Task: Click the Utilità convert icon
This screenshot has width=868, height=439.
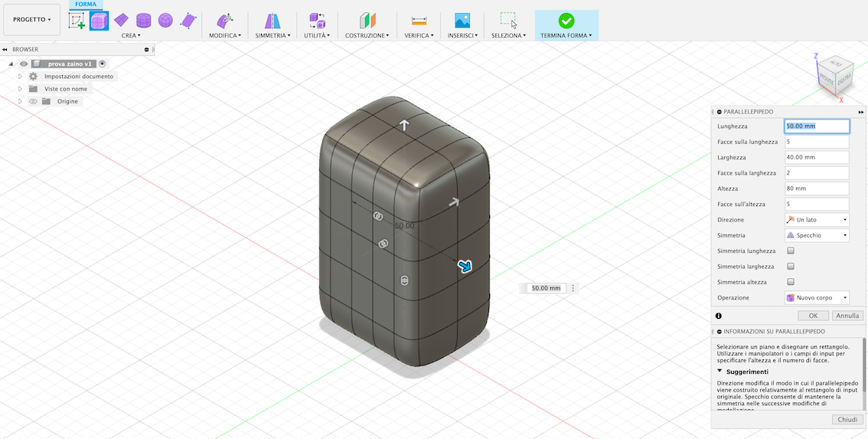Action: point(317,21)
